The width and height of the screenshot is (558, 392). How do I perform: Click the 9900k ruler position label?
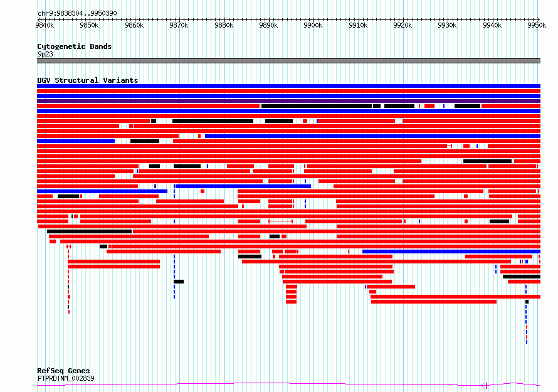313,25
